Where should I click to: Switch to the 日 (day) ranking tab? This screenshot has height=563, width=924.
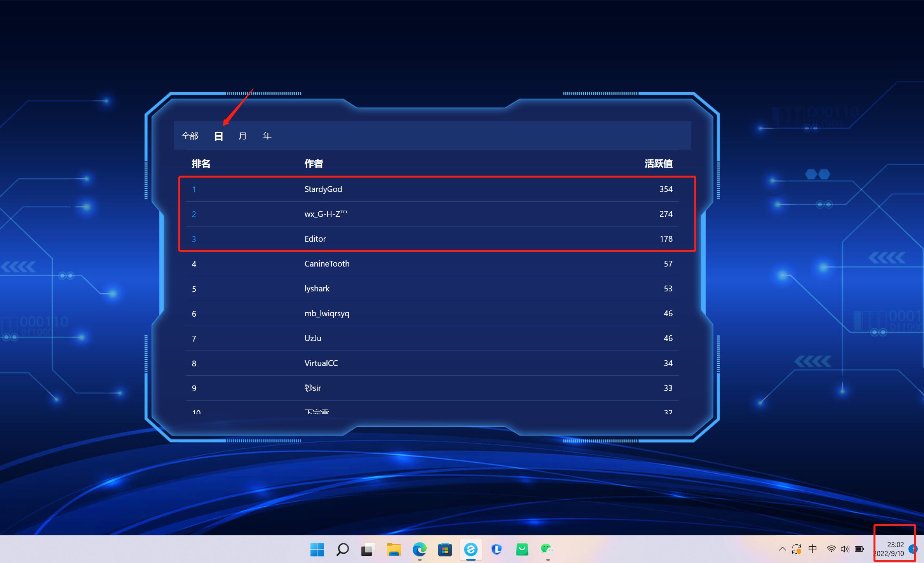(x=218, y=136)
